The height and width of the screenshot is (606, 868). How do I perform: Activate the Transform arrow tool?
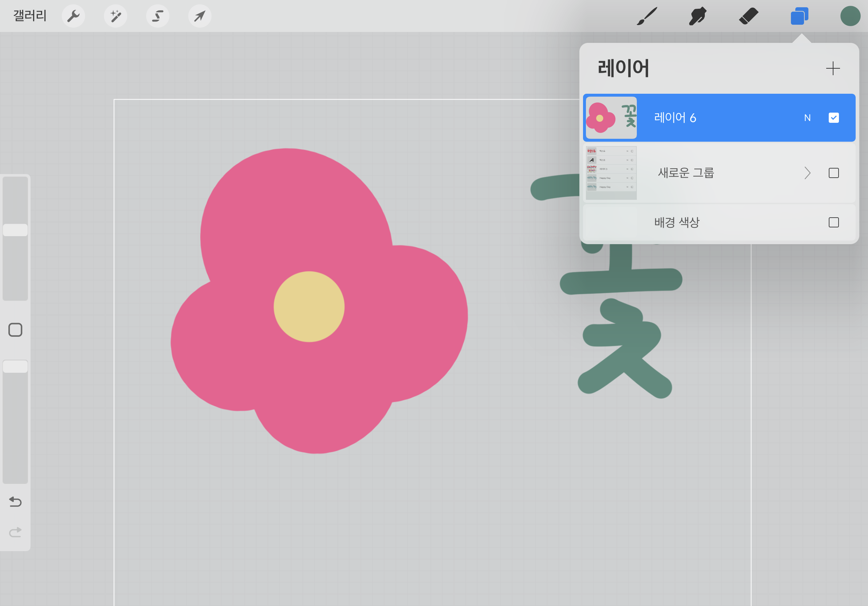[x=200, y=16]
